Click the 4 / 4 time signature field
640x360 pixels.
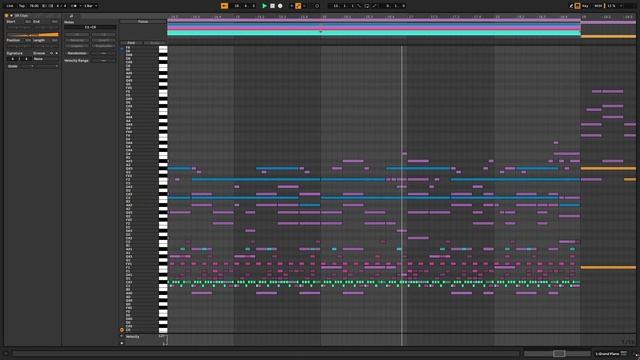[61, 6]
